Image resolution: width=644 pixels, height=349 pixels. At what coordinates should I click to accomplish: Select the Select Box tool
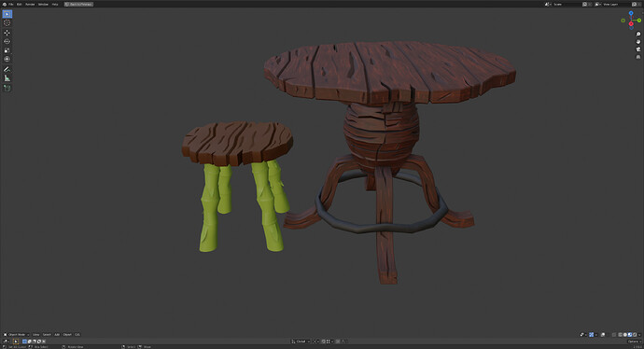[7, 14]
